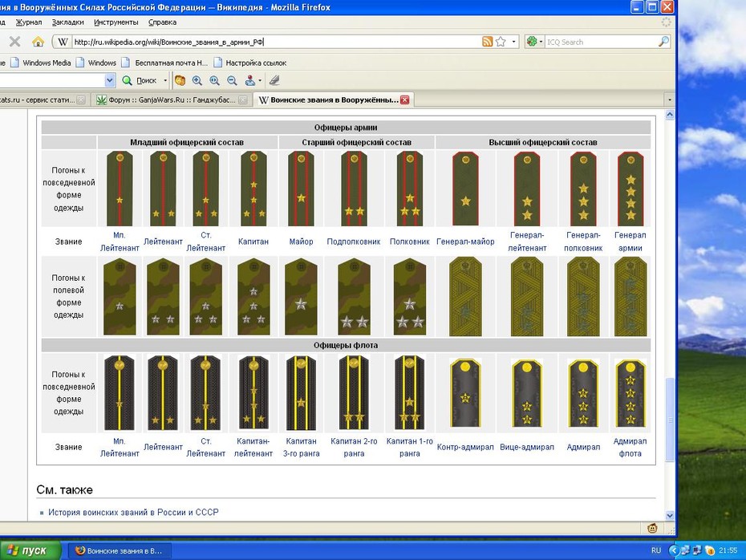The width and height of the screenshot is (746, 560).
Task: Click the Home button in navigation toolbar
Action: pyautogui.click(x=38, y=42)
